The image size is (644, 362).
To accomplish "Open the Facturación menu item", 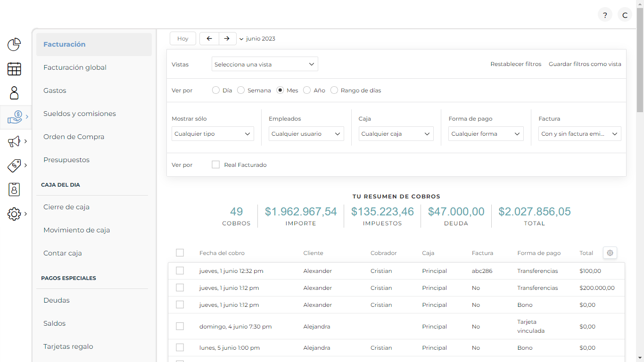I will (x=94, y=44).
